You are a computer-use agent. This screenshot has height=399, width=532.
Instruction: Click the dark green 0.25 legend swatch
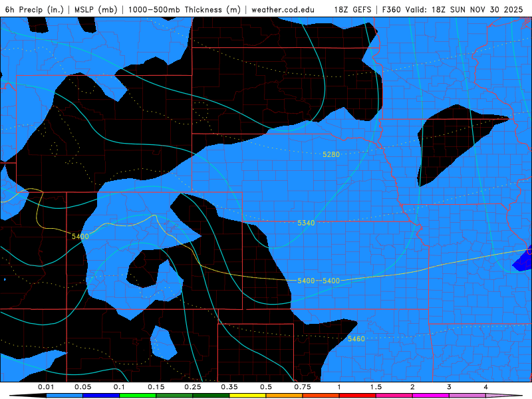pyautogui.click(x=211, y=396)
